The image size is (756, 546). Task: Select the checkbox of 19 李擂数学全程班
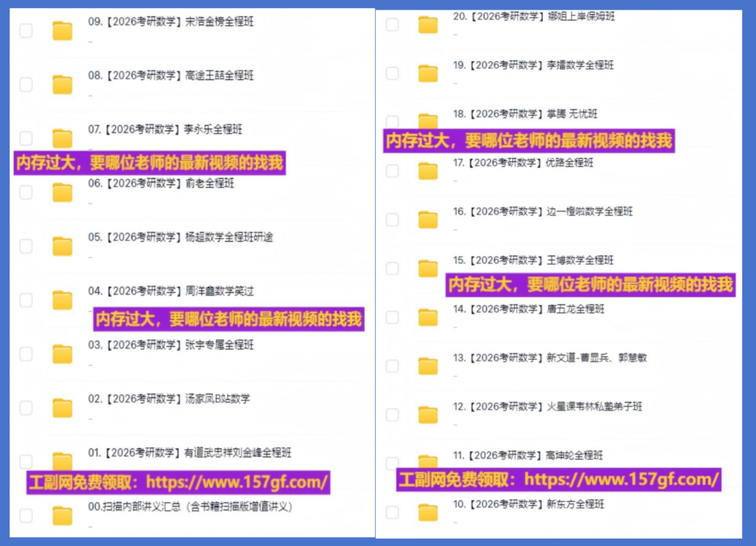pyautogui.click(x=392, y=73)
